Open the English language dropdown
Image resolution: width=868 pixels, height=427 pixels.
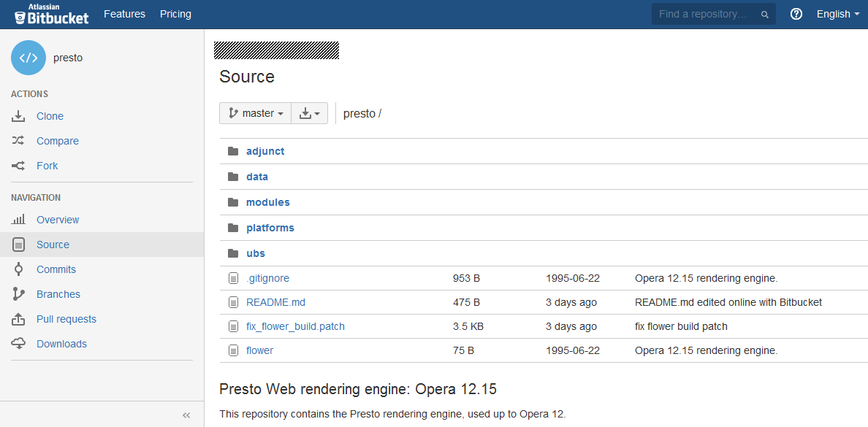coord(837,15)
